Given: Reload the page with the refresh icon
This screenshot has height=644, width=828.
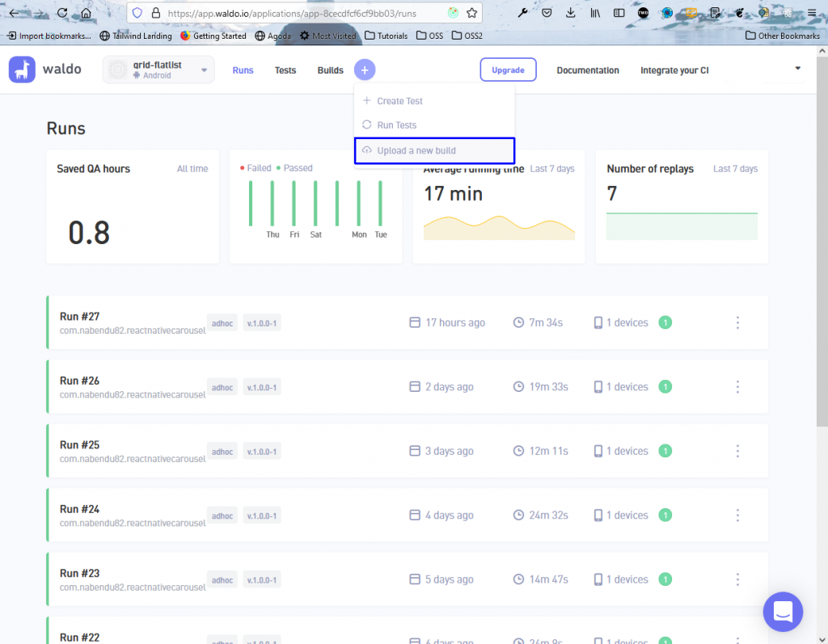Looking at the screenshot, I should point(62,13).
